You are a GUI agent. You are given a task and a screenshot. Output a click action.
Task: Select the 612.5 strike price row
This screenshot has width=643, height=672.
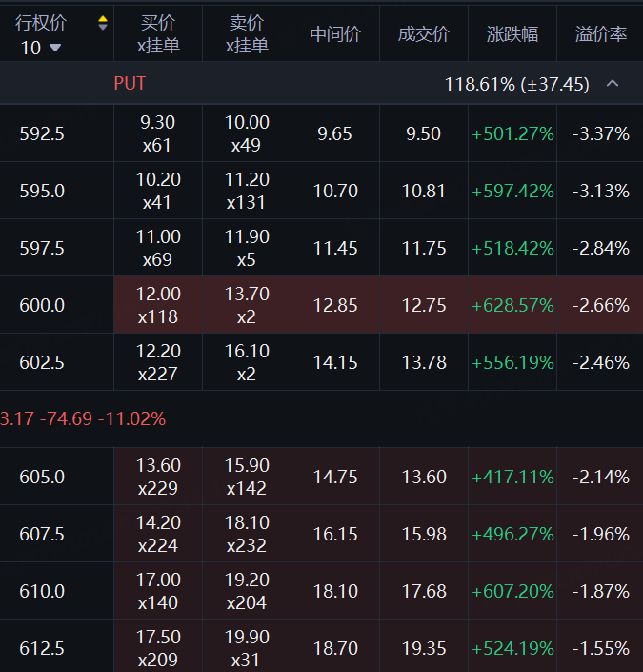click(x=43, y=648)
